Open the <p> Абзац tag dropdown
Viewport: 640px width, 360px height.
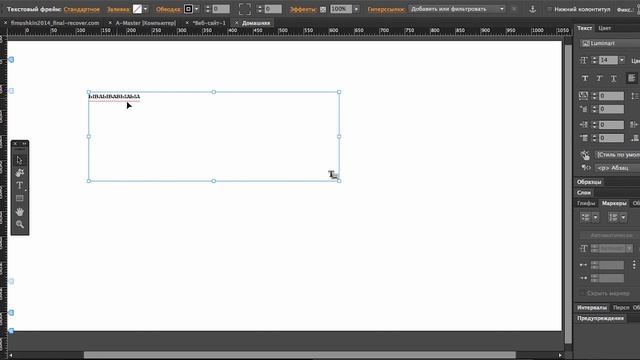(x=617, y=168)
